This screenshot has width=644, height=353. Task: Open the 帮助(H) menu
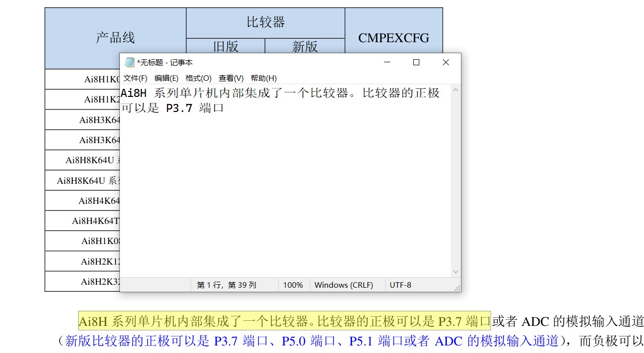pos(263,78)
